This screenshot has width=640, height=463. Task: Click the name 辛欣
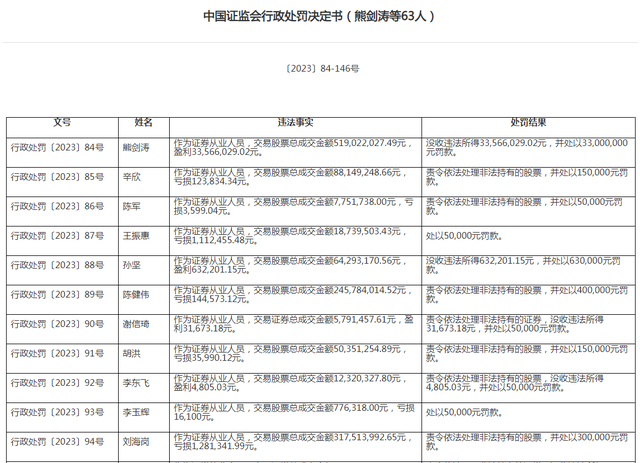[x=131, y=177]
